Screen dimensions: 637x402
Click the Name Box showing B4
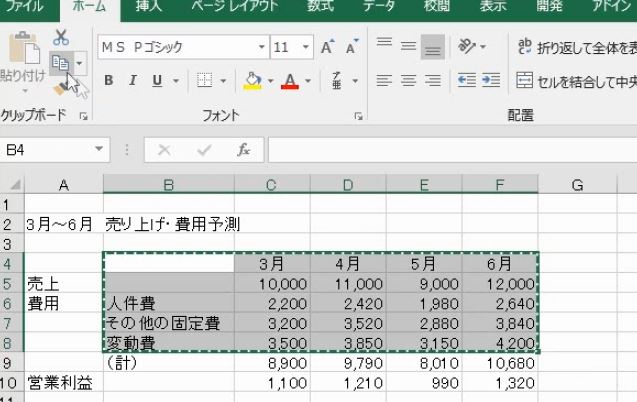coord(46,150)
